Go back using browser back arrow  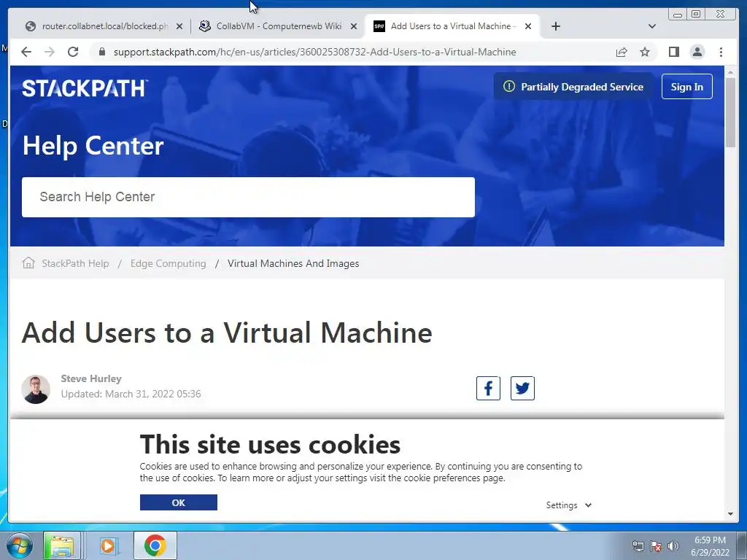[x=26, y=52]
